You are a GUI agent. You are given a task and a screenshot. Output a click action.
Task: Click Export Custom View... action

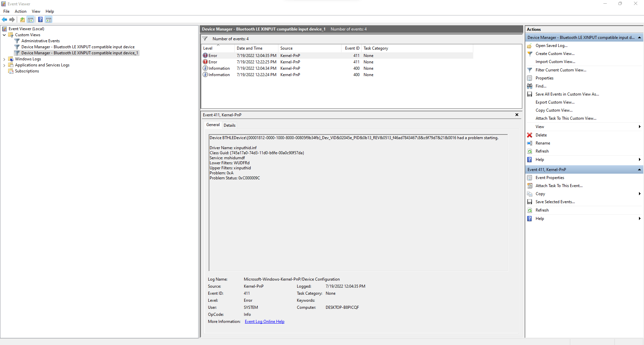(555, 102)
